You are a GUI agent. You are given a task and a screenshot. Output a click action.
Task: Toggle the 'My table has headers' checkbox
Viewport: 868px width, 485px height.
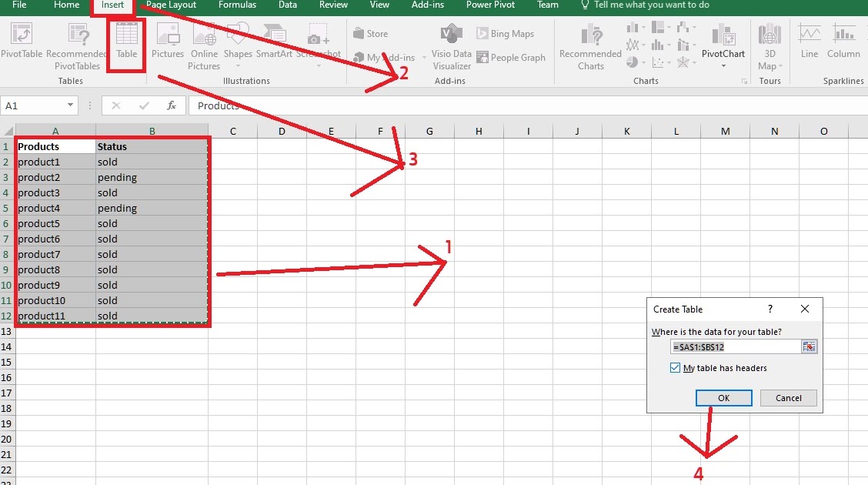click(675, 368)
